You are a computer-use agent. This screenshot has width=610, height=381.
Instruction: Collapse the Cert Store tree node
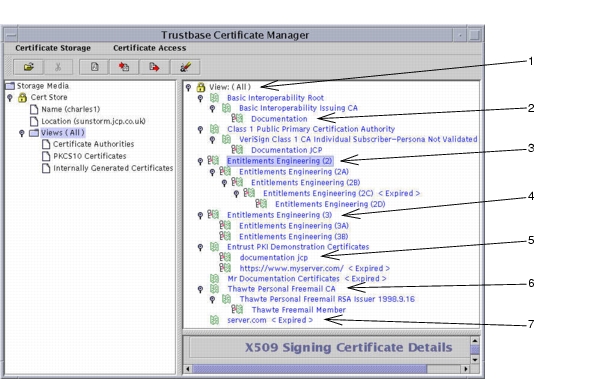tap(10, 97)
